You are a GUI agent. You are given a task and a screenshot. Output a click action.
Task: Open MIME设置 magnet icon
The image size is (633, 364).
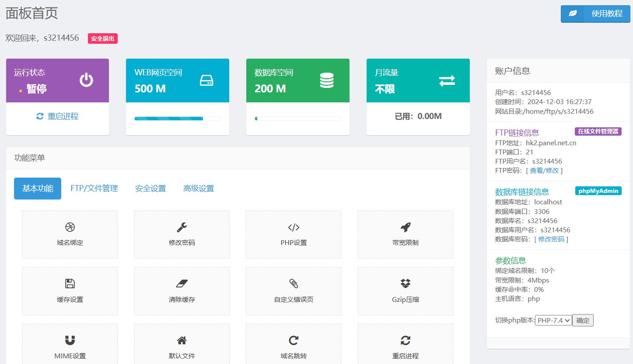pyautogui.click(x=70, y=340)
